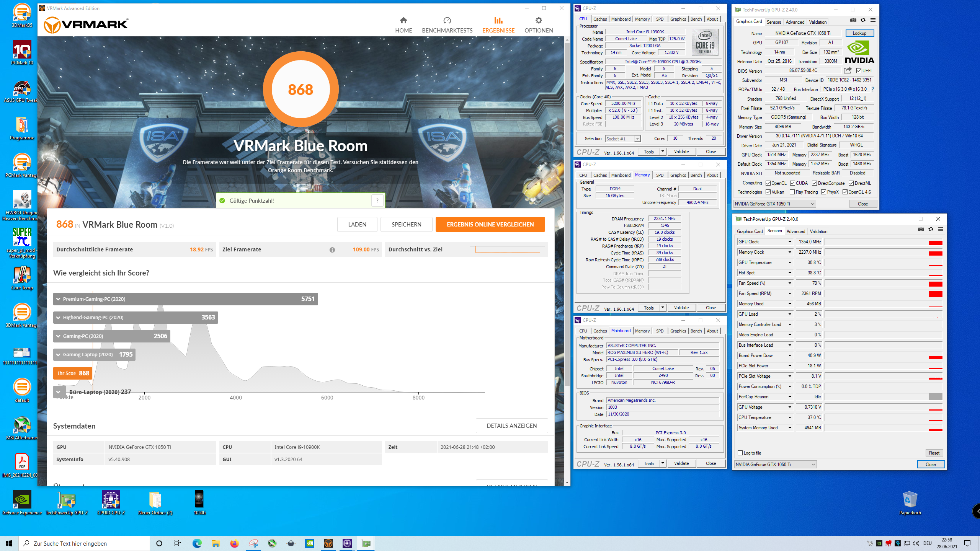Open the VRMark OPTIONEN gear icon

click(539, 20)
